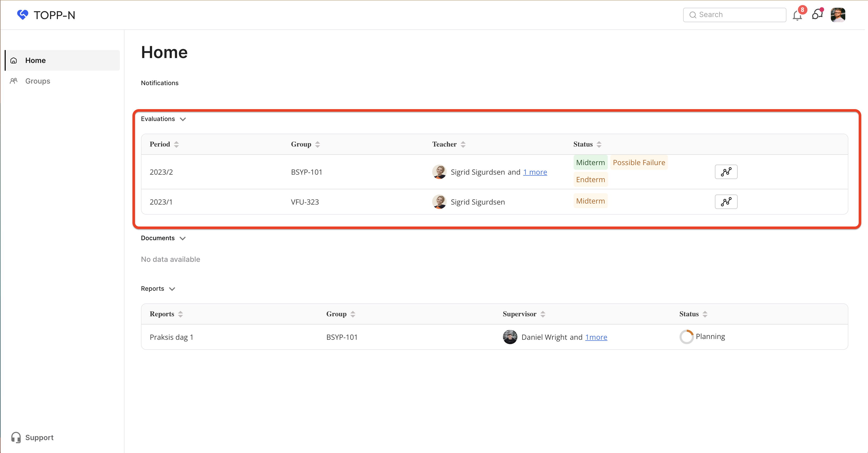Open Support via headset icon
The height and width of the screenshot is (453, 868).
16,437
